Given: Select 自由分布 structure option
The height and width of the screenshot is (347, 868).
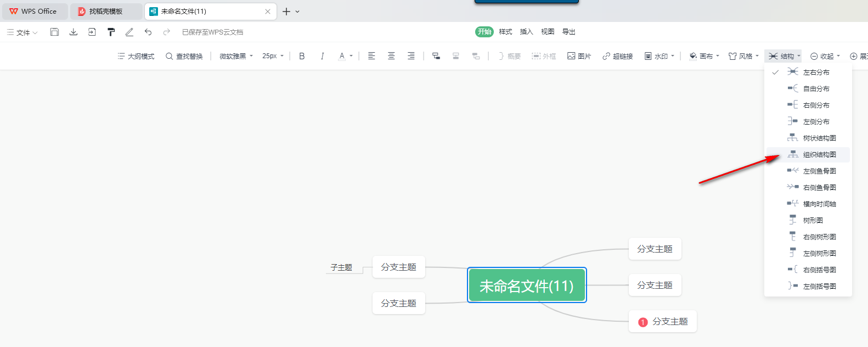Looking at the screenshot, I should pyautogui.click(x=808, y=88).
